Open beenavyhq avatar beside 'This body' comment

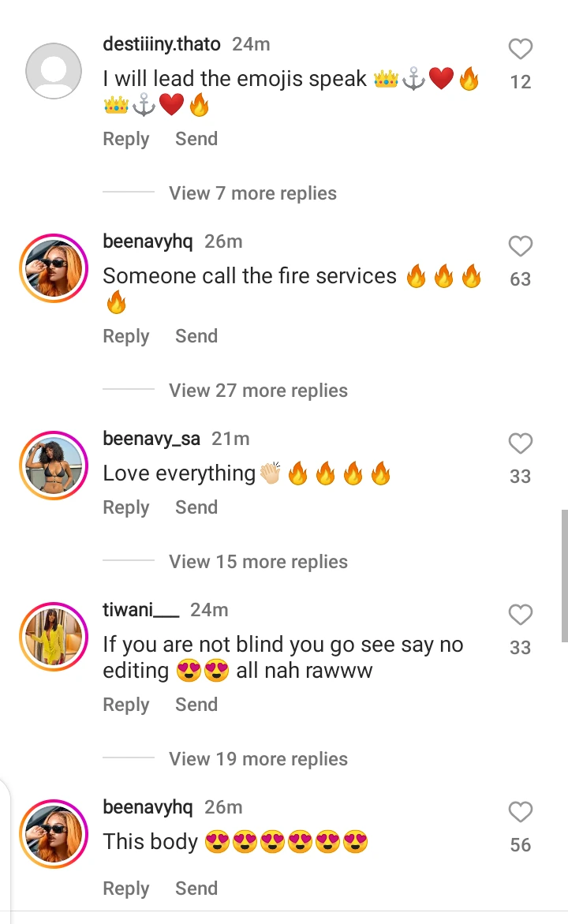click(54, 834)
